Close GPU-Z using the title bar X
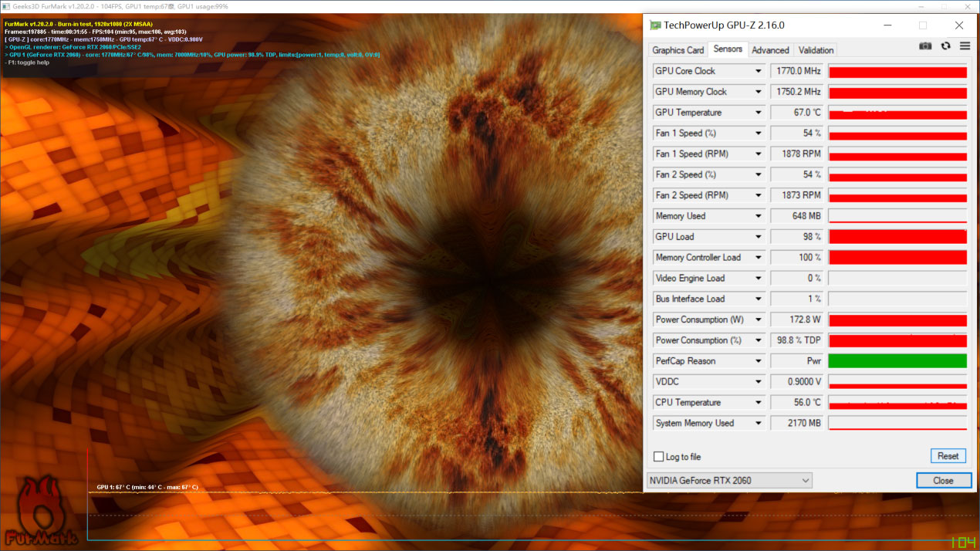This screenshot has height=551, width=980. click(959, 25)
